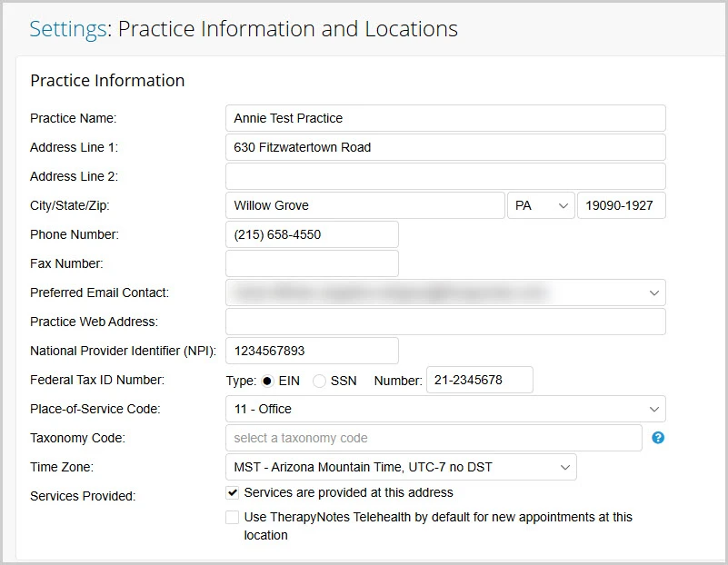Open the Time Zone dropdown
Image resolution: width=728 pixels, height=565 pixels.
point(401,467)
